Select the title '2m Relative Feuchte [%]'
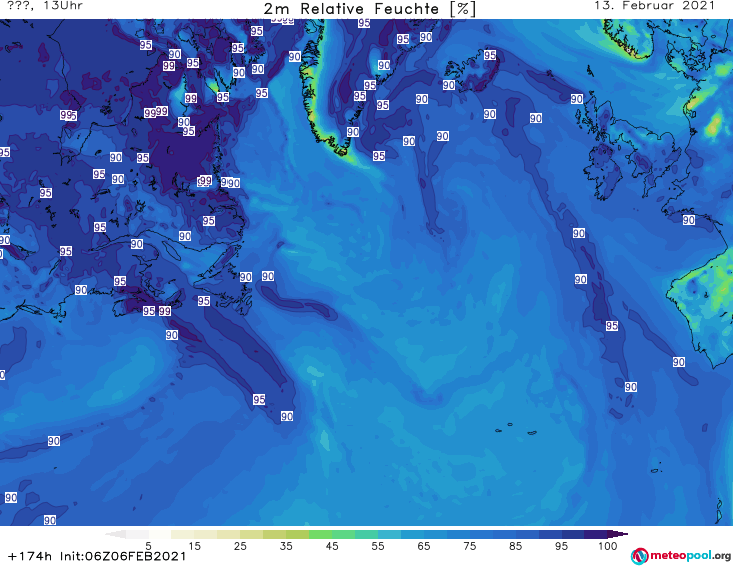 (x=369, y=9)
